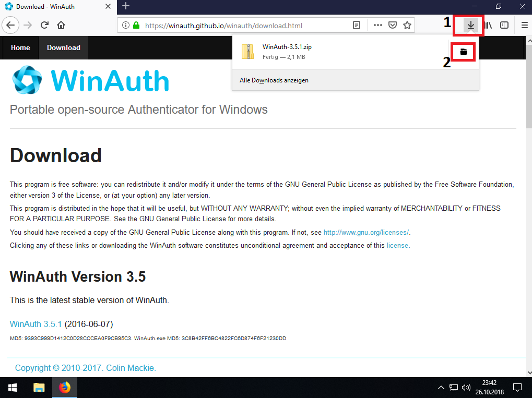
Task: Click the WinAuth 3.5.1 download link
Action: 36,324
